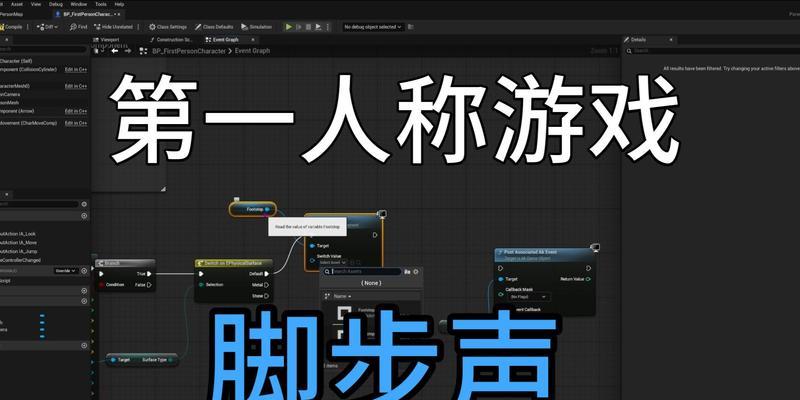Click the graph icon before the BP_FirstPersonCharacter breadcrumb
The width and height of the screenshot is (800, 400).
[x=143, y=51]
